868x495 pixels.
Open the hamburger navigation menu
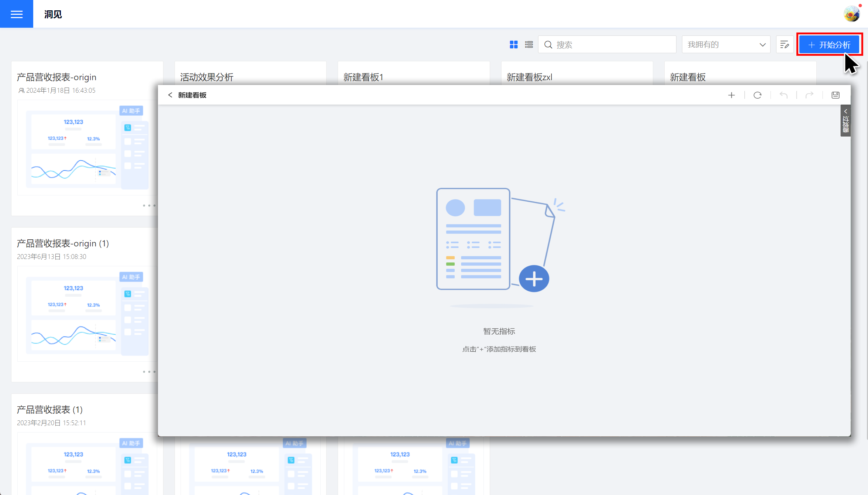click(16, 14)
